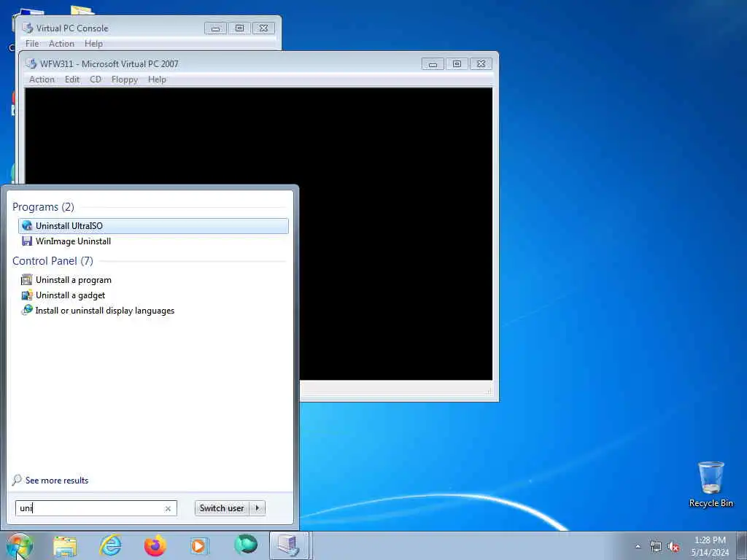This screenshot has width=747, height=560.
Task: Expand the shutdown options arrow
Action: [258, 508]
